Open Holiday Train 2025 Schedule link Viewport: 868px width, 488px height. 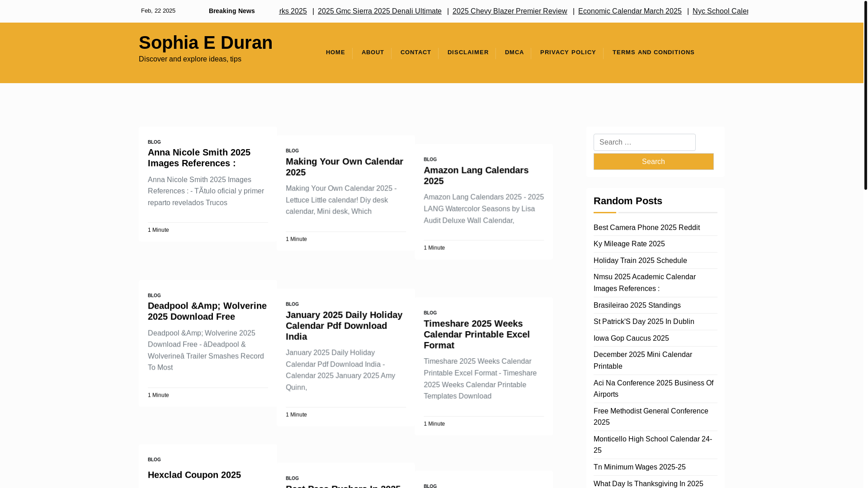tap(640, 260)
